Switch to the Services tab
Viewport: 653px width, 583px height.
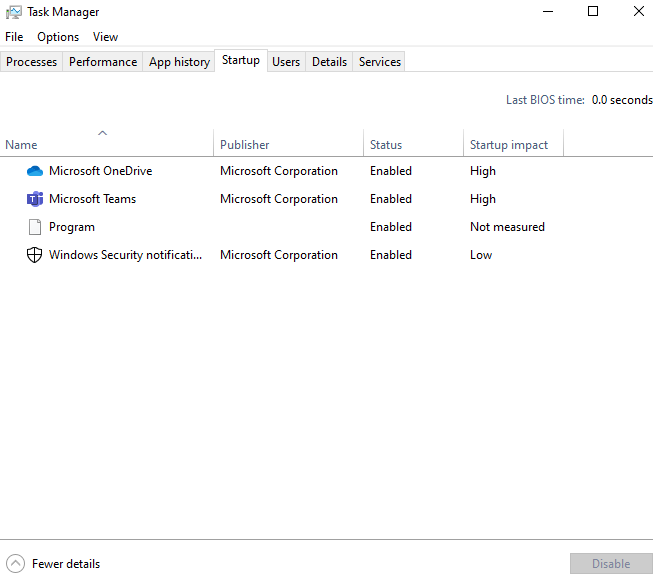click(x=380, y=62)
